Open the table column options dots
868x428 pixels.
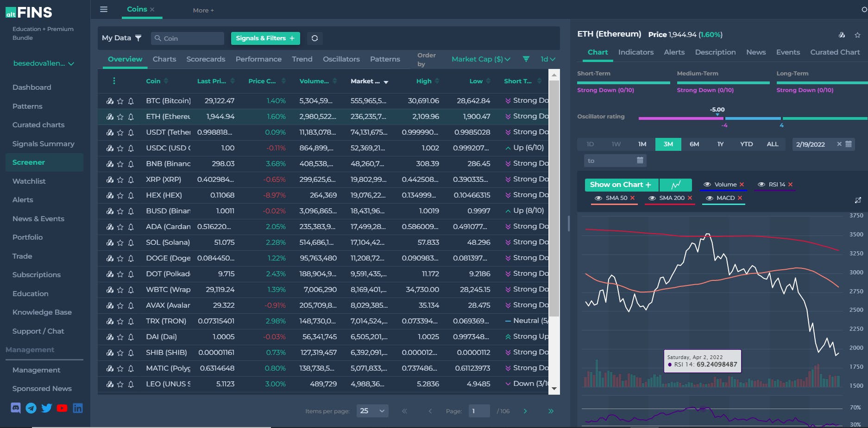[114, 81]
